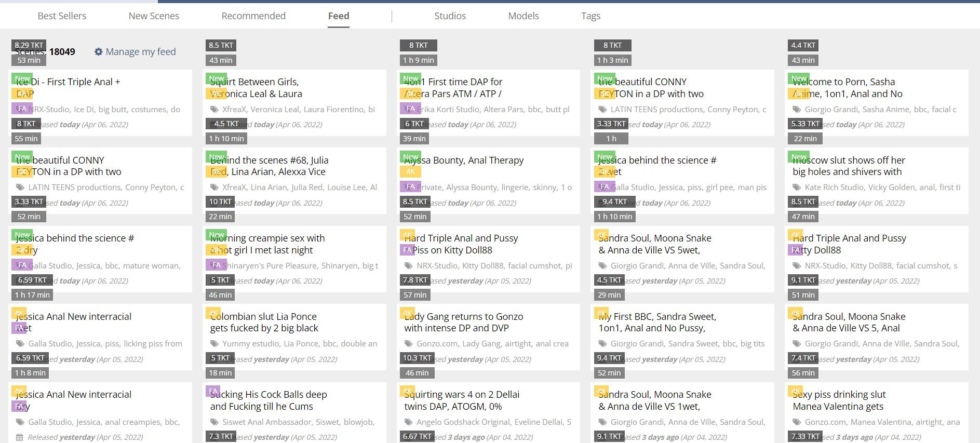Open the Studios section
This screenshot has height=443, width=980.
[x=450, y=16]
